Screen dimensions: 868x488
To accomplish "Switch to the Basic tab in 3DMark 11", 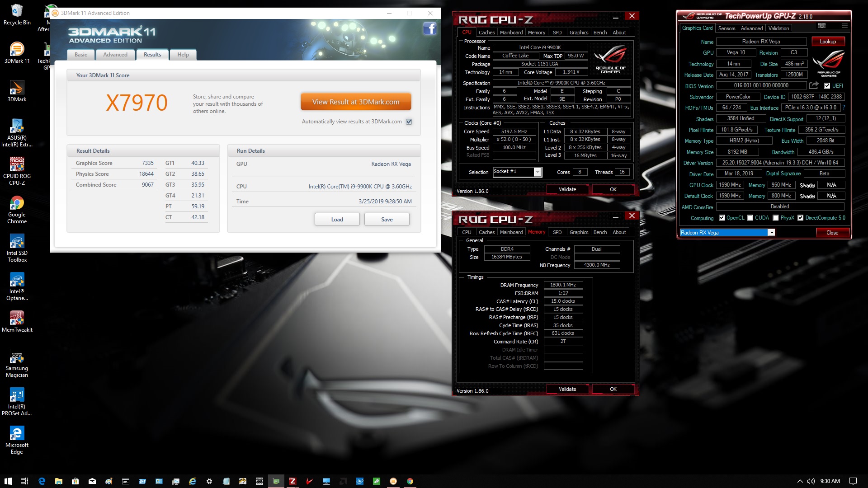I will (x=81, y=55).
